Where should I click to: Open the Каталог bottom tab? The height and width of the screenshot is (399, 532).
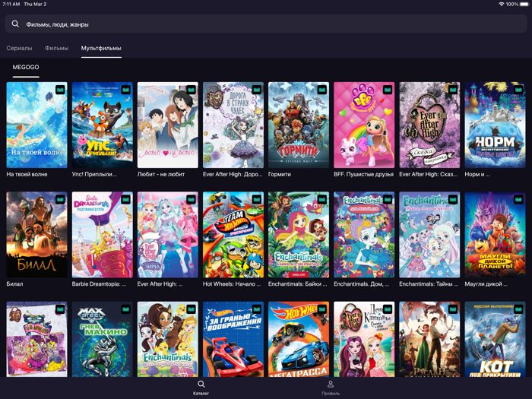tap(201, 388)
